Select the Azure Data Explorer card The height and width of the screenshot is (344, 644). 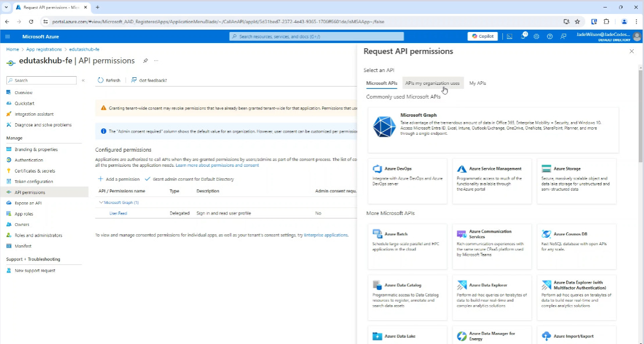pos(492,298)
